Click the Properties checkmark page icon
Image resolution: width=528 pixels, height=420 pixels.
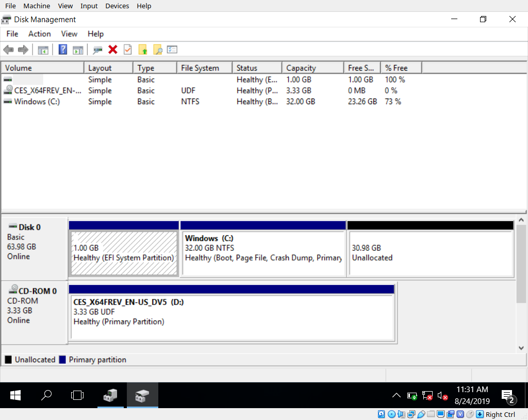click(128, 50)
